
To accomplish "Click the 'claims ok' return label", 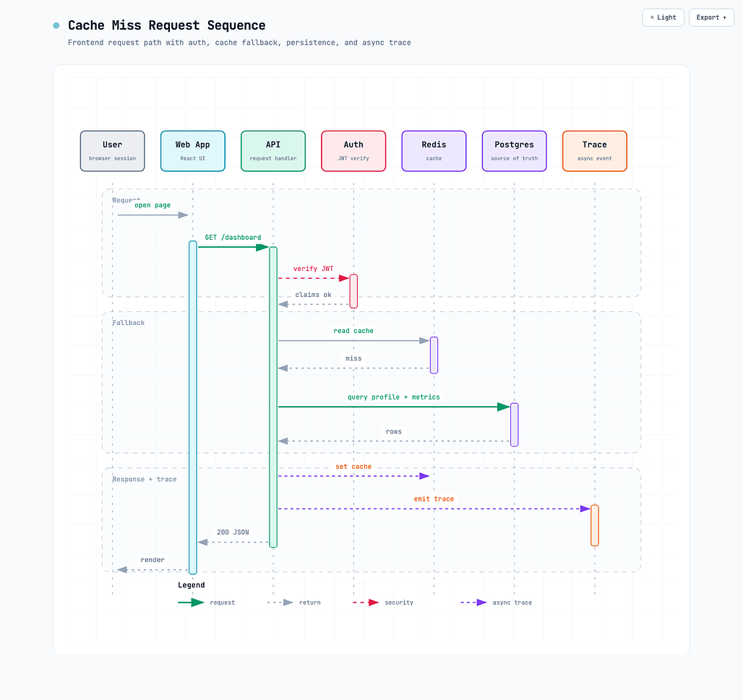I will [x=313, y=295].
